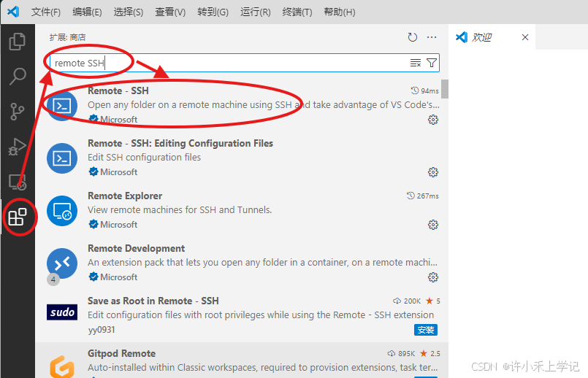588x378 pixels.
Task: Select the Remote - SSH: Editing Configuration Files icon
Action: tap(62, 158)
